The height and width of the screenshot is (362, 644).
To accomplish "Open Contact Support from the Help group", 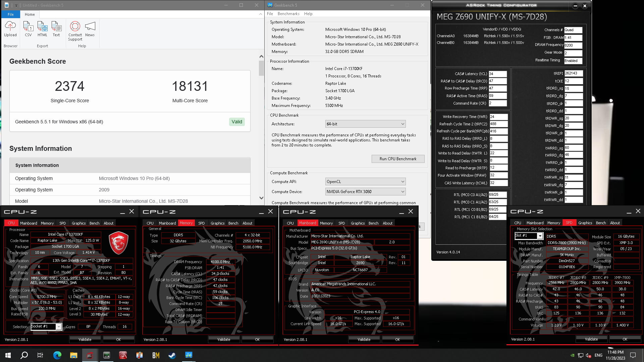I will point(75,31).
